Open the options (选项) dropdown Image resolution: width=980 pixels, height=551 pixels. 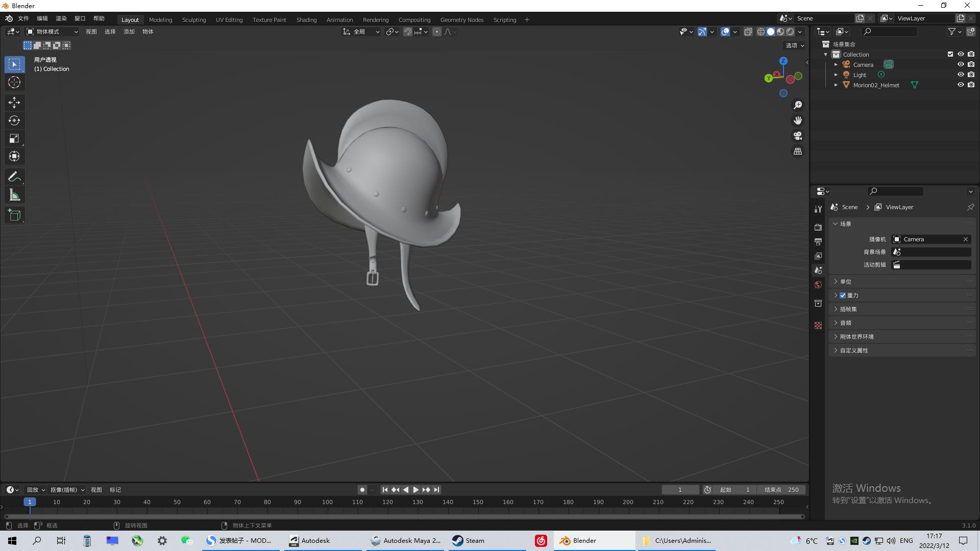pos(795,45)
